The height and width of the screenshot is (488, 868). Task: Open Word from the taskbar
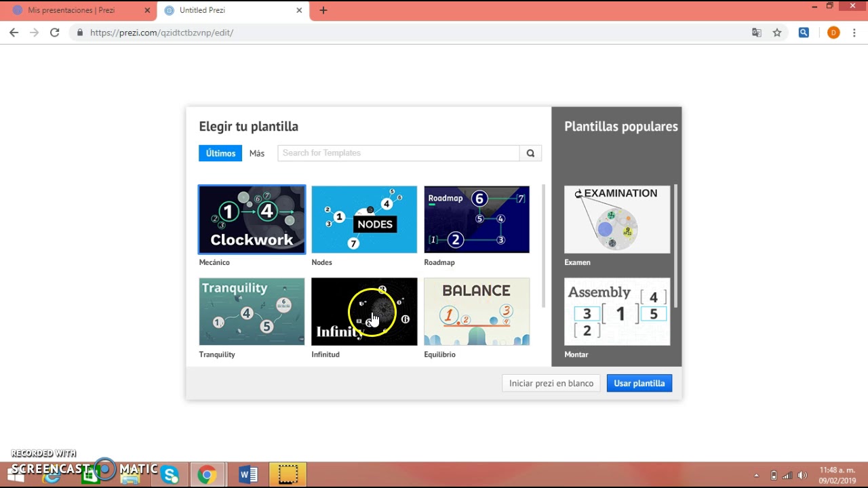248,475
